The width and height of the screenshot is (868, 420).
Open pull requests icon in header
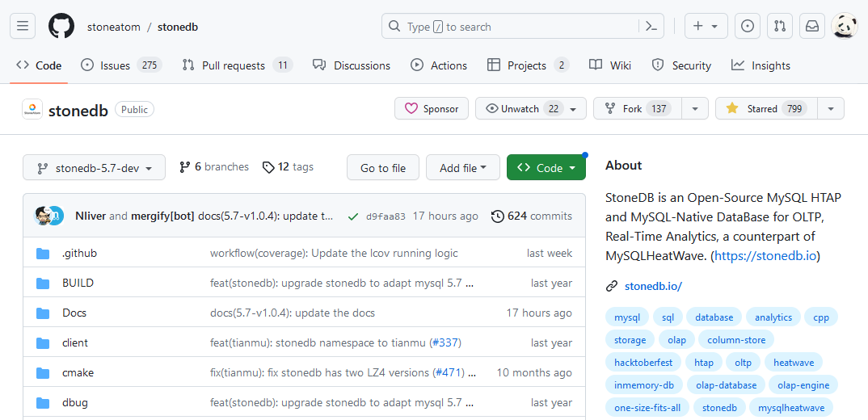click(779, 26)
